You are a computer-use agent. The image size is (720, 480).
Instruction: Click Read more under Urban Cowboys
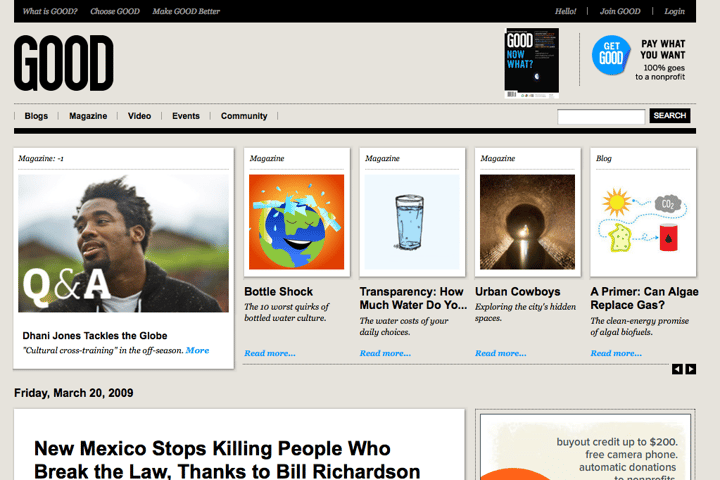point(501,353)
